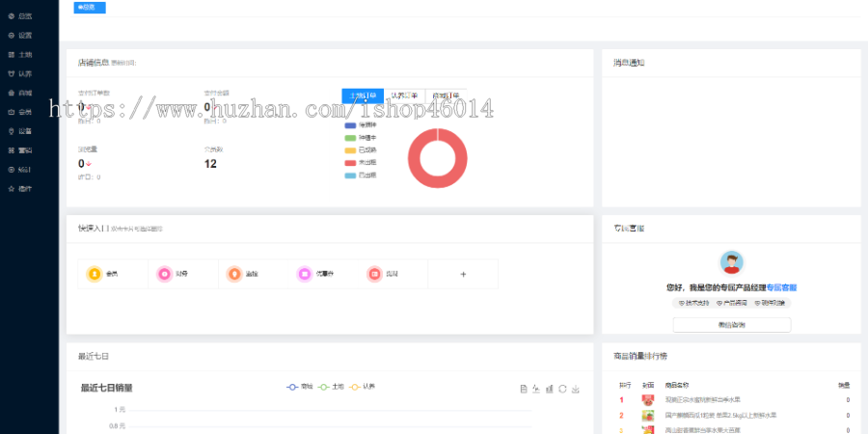
Task: Click the 快捷入口 panel title
Action: [94, 229]
